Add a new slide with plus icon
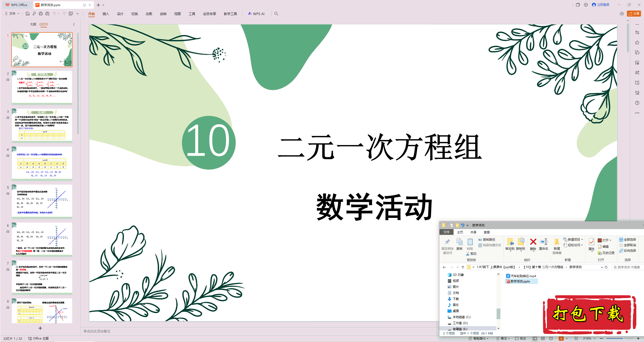The width and height of the screenshot is (644, 342). click(x=40, y=328)
